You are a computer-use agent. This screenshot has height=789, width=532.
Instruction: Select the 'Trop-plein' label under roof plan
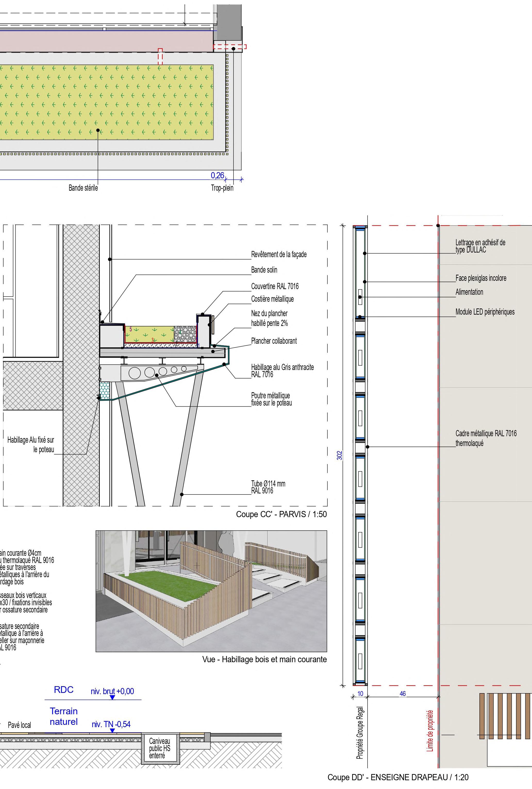tap(222, 188)
